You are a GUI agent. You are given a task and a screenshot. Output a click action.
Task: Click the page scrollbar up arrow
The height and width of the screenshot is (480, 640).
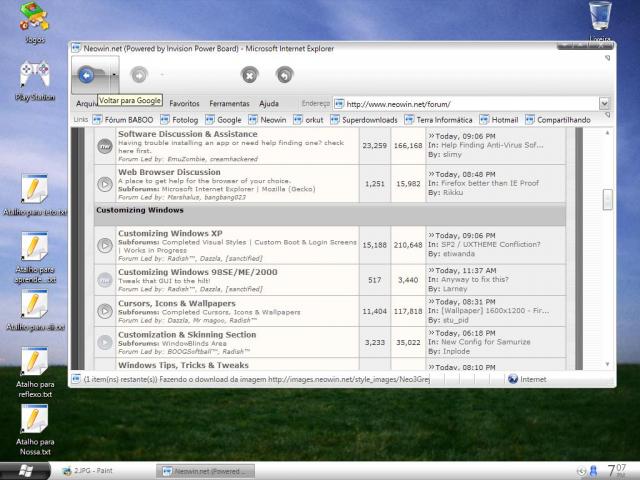607,133
